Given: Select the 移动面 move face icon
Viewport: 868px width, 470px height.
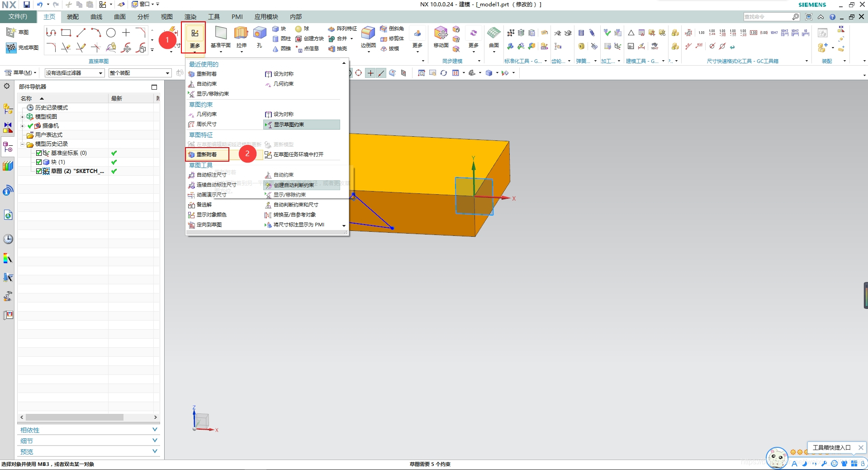Looking at the screenshot, I should (x=441, y=33).
